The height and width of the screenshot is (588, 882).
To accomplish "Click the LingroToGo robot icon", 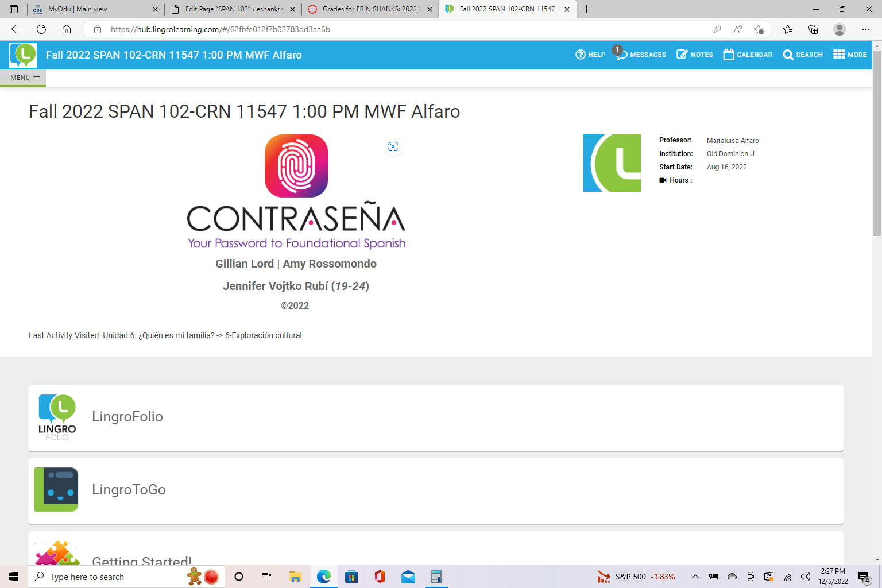I will tap(56, 489).
